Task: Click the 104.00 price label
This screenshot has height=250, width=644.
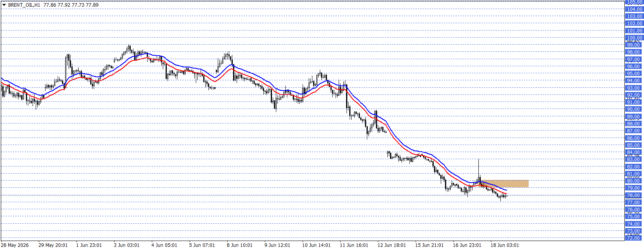Action: (x=634, y=9)
